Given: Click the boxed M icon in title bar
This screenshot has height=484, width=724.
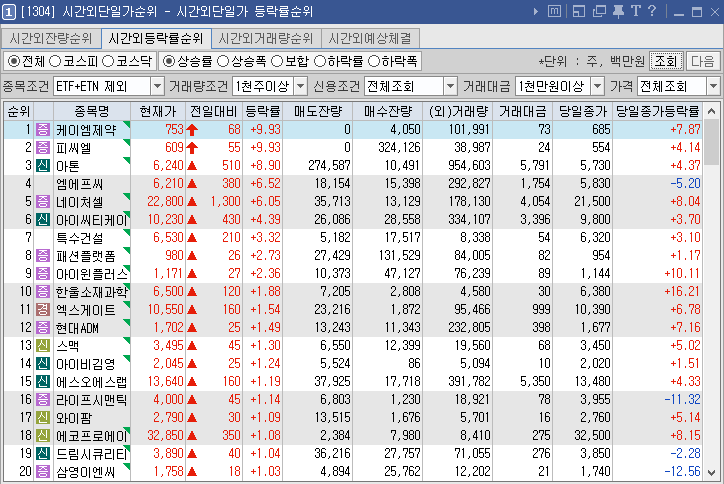Looking at the screenshot, I should (x=555, y=11).
